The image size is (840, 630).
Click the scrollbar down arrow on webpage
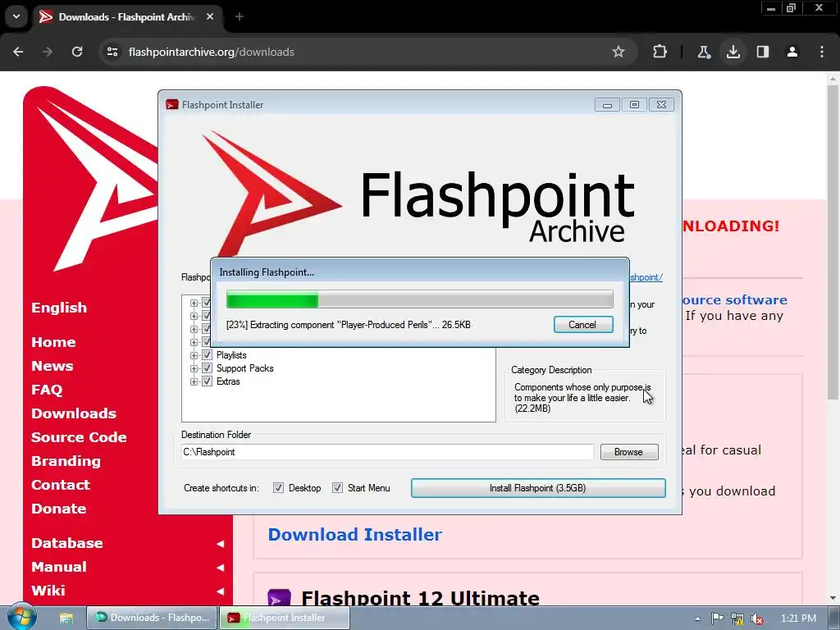pos(833,598)
